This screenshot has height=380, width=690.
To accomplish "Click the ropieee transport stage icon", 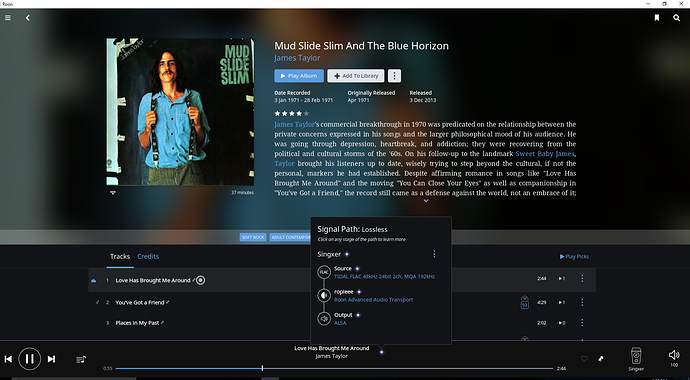I will point(324,296).
